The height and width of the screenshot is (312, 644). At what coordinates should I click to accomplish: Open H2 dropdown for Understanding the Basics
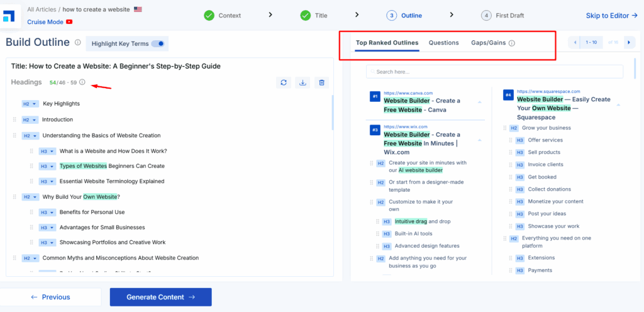click(30, 135)
